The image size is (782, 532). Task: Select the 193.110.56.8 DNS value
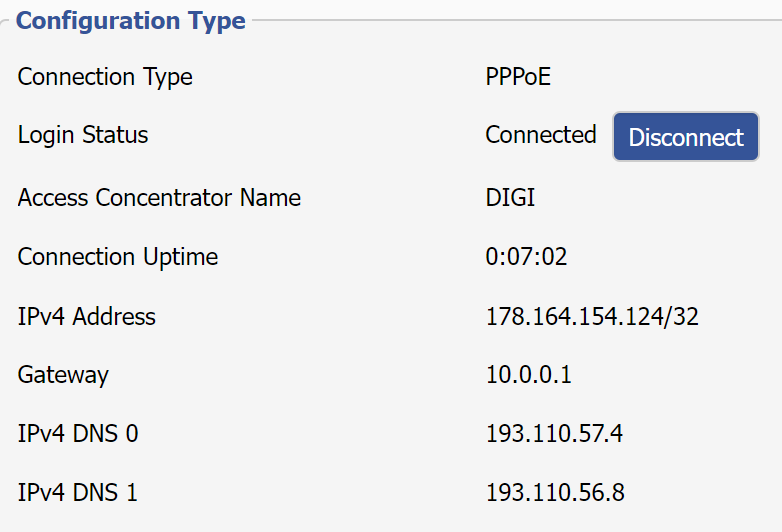point(555,493)
